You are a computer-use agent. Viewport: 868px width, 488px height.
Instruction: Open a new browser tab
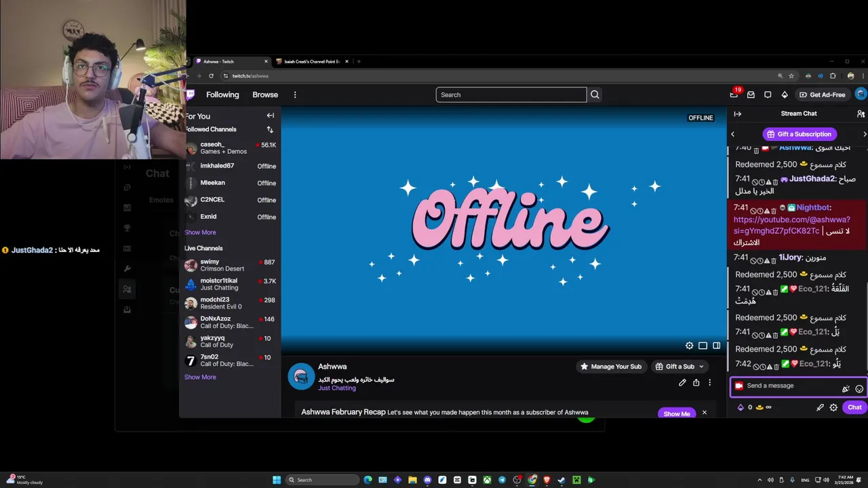point(359,62)
